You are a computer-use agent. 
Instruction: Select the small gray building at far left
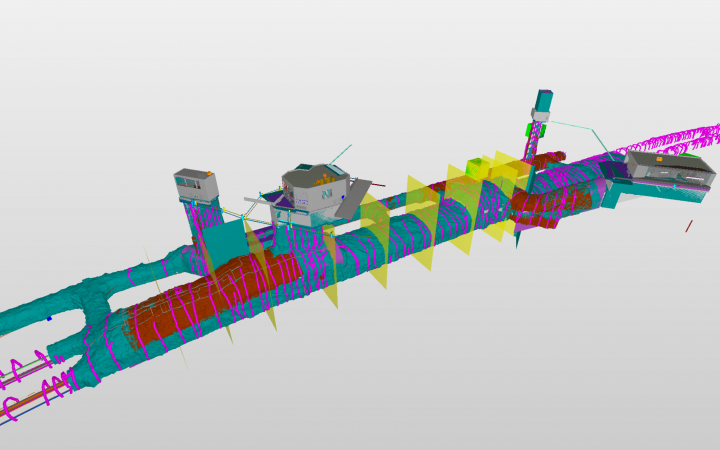195,184
